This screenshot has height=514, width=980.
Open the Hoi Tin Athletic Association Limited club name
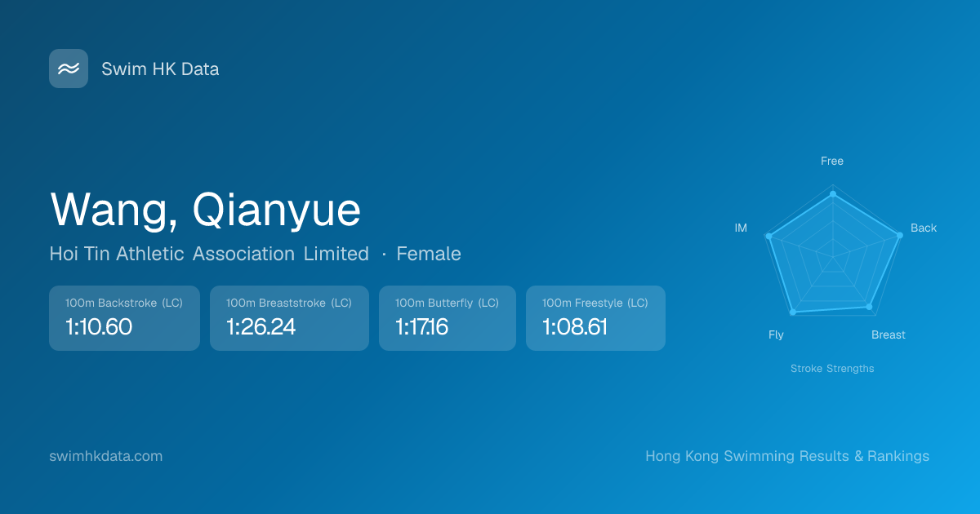(209, 254)
